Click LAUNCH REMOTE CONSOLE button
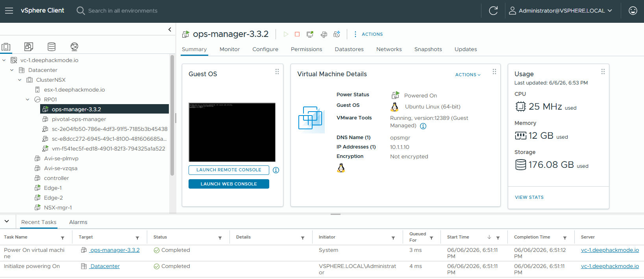This screenshot has width=644, height=279. click(229, 170)
